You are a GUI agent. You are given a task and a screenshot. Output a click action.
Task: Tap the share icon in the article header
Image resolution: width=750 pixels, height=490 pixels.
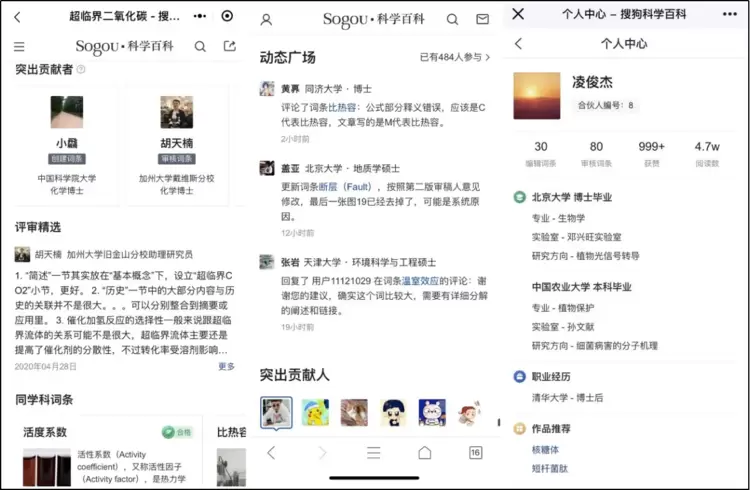(x=230, y=46)
